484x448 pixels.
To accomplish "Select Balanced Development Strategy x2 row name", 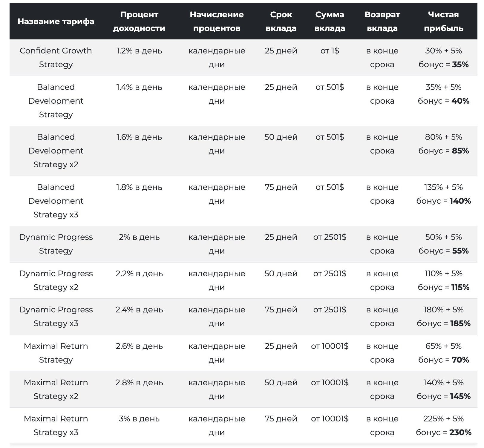I will [56, 151].
